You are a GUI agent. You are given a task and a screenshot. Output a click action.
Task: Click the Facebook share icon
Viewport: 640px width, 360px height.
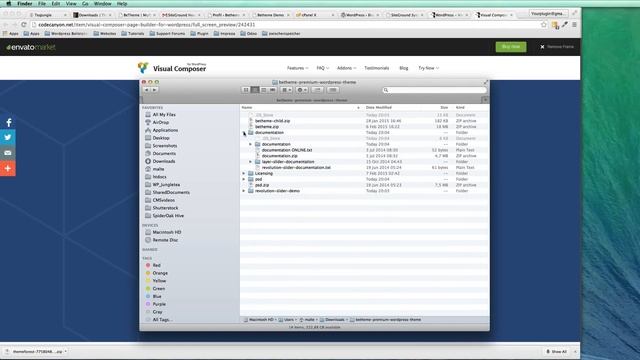8,122
